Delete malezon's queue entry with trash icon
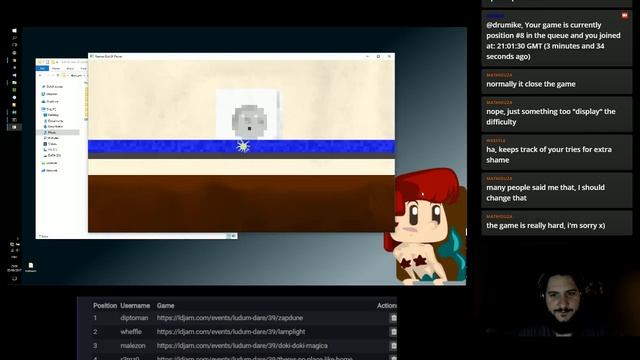The height and width of the screenshot is (360, 640). point(393,346)
